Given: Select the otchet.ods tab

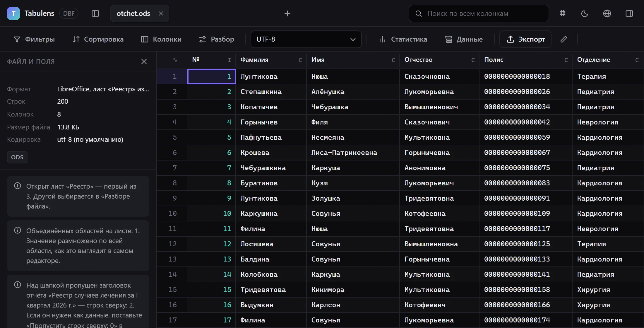Looking at the screenshot, I should pos(133,13).
